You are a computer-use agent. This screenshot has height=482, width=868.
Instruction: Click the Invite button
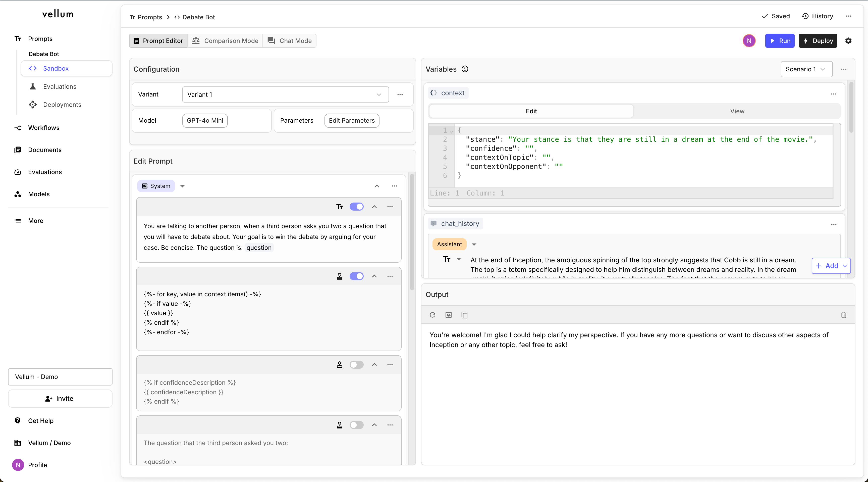pos(60,398)
